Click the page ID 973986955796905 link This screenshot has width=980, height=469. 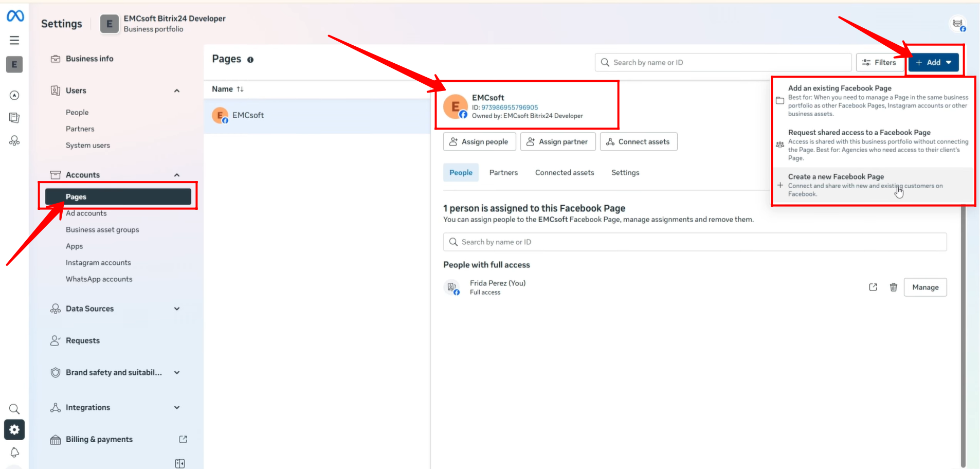click(509, 107)
